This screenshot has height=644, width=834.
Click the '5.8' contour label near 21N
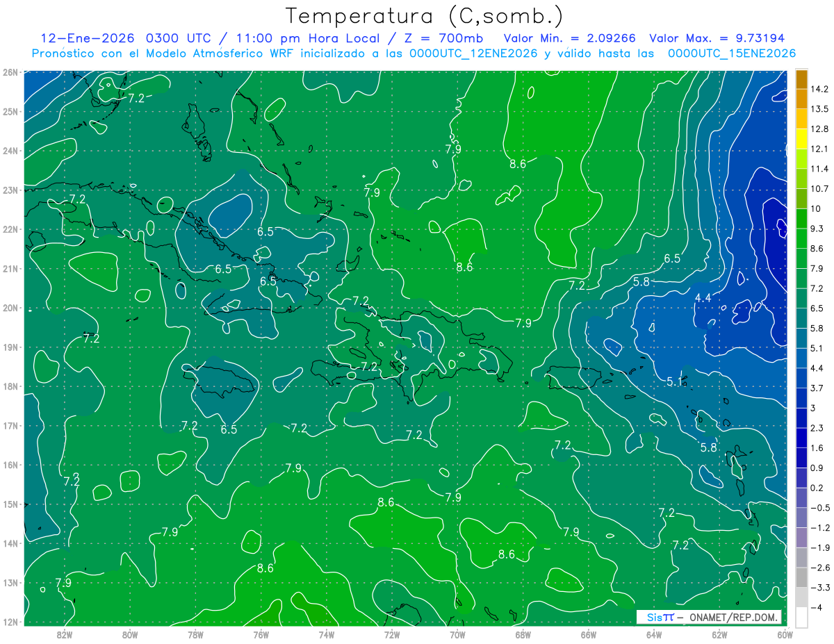pyautogui.click(x=641, y=281)
